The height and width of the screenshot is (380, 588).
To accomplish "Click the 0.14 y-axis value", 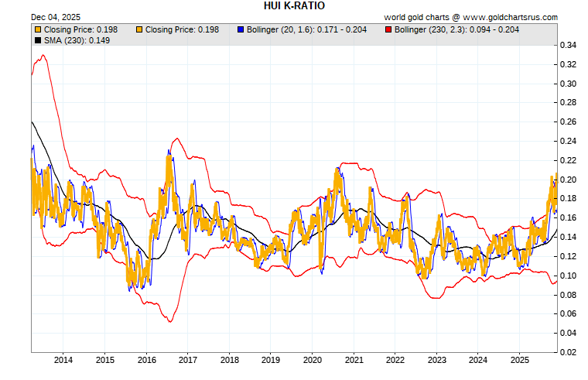I will [x=568, y=237].
